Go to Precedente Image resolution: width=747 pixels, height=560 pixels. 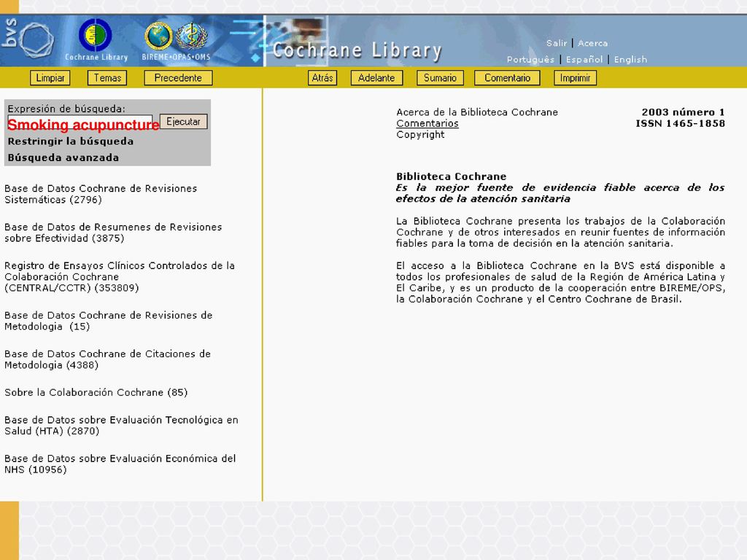[178, 77]
